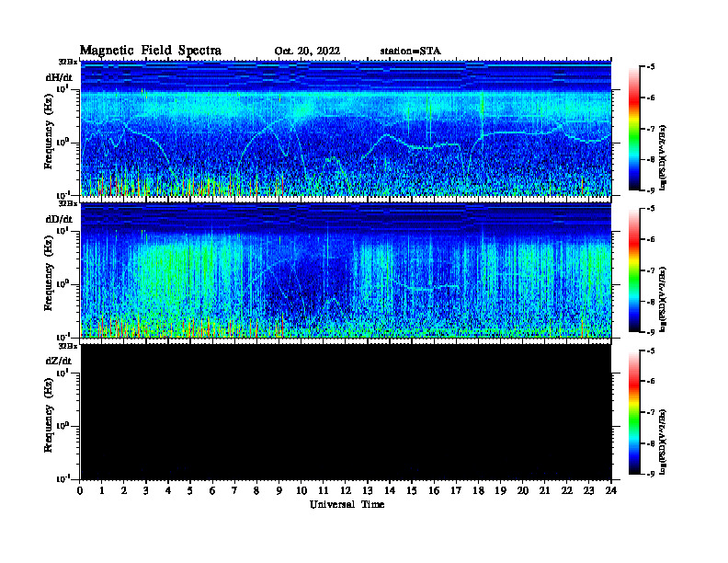Click the dD/dt panel color scale bar

click(634, 270)
